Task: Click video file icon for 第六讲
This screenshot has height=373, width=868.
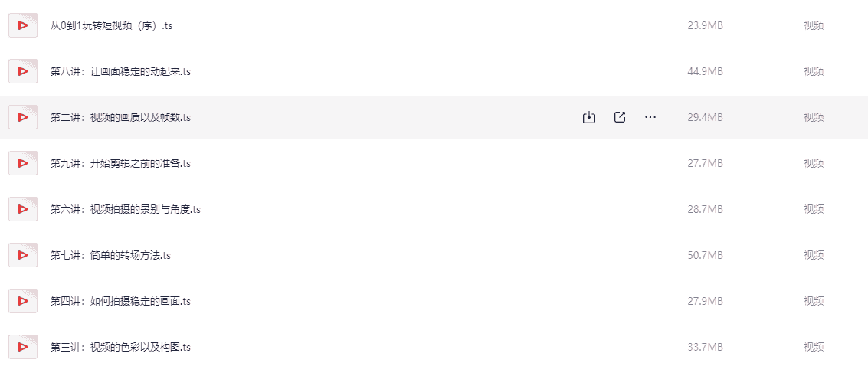Action: pos(23,209)
